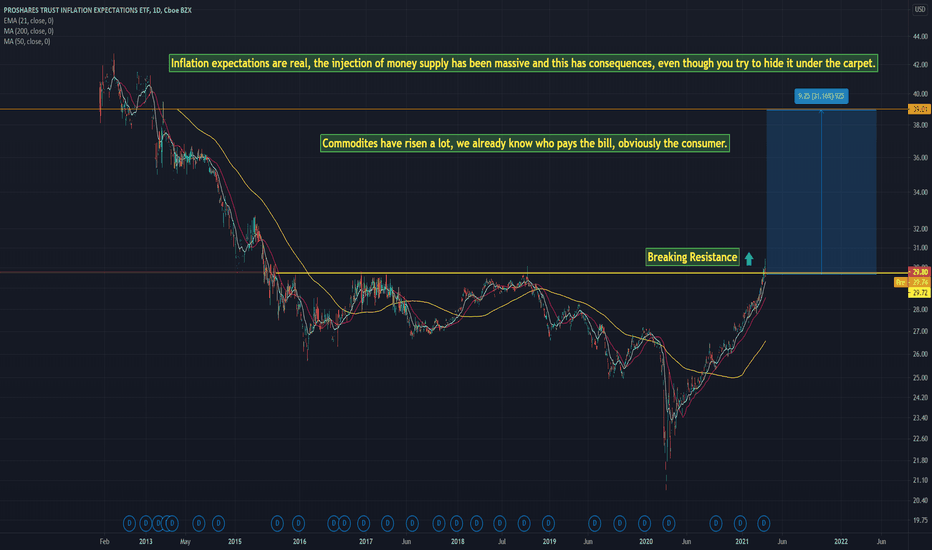Click the dividend marker above the 2018 label

click(456, 523)
